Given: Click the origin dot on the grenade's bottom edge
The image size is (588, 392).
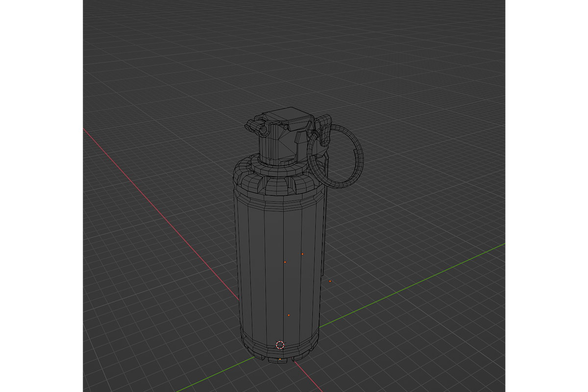Looking at the screenshot, I should (280, 359).
